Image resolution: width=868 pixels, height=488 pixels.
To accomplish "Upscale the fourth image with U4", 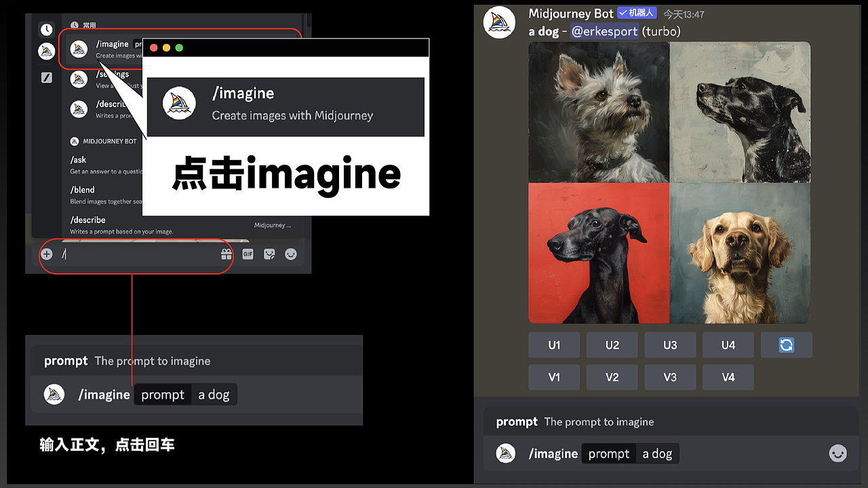I will tap(728, 345).
